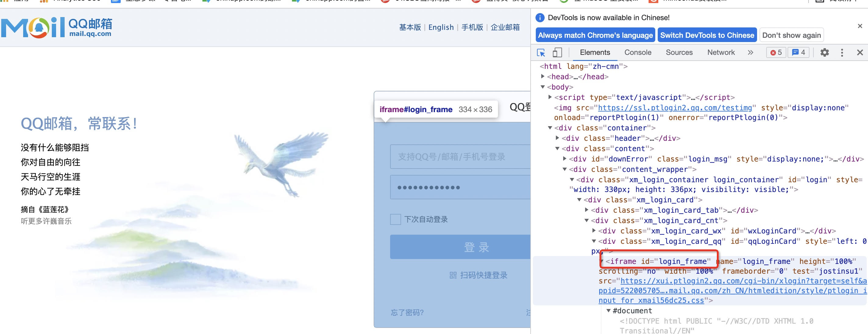Viewport: 868px width, 334px height.
Task: Collapse the #document node
Action: click(x=609, y=311)
